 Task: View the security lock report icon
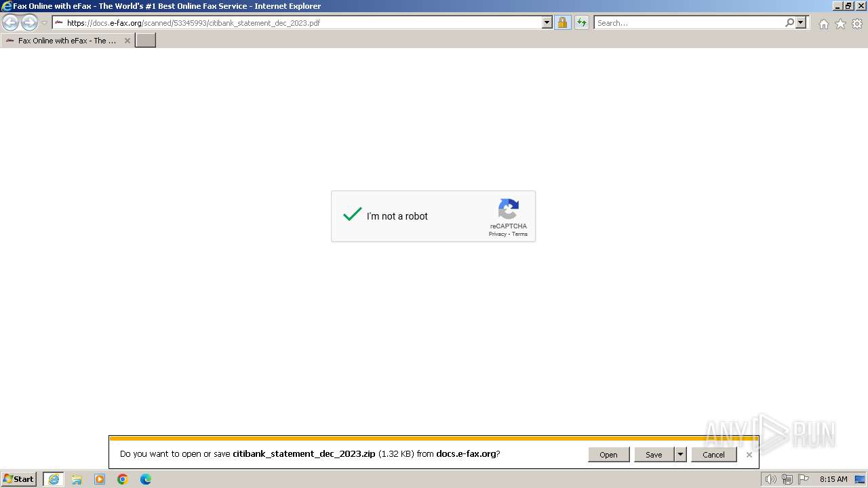pos(562,22)
